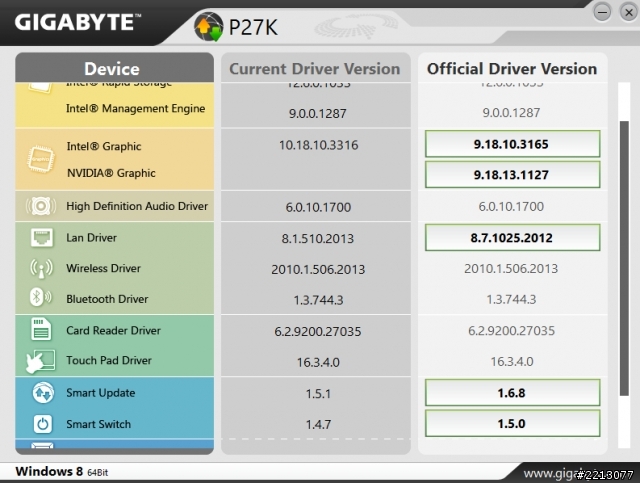Screen dimensions: 640x483
Task: Click the Wireless Driver antenna icon
Action: [x=41, y=268]
